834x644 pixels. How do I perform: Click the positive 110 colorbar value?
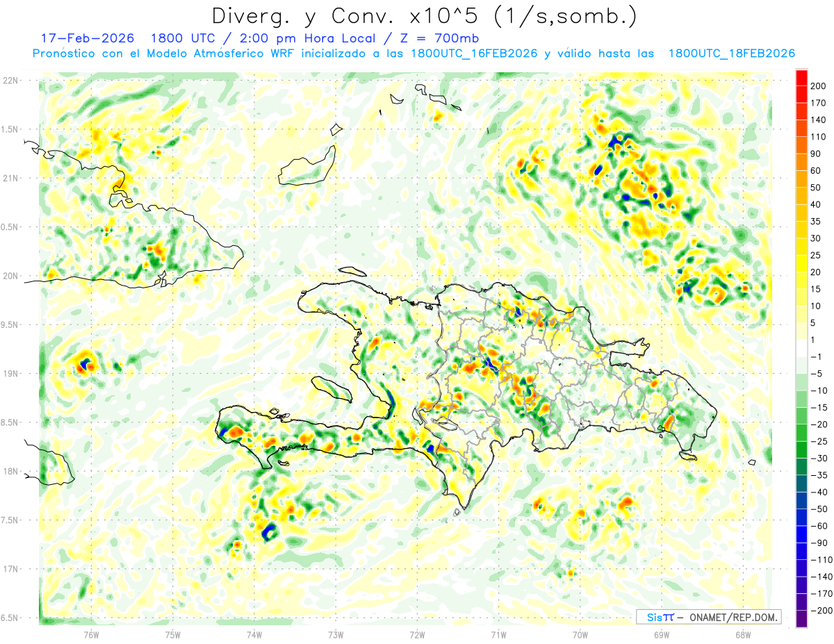[x=819, y=137]
